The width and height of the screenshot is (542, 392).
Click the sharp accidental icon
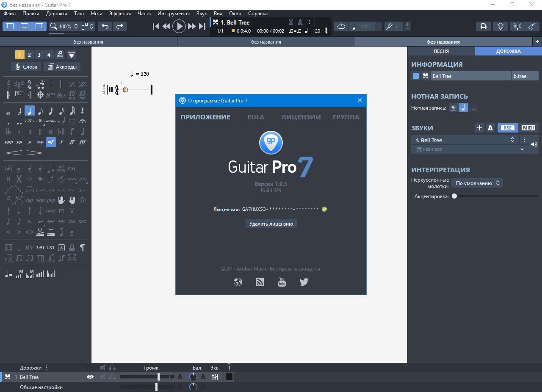point(40,132)
